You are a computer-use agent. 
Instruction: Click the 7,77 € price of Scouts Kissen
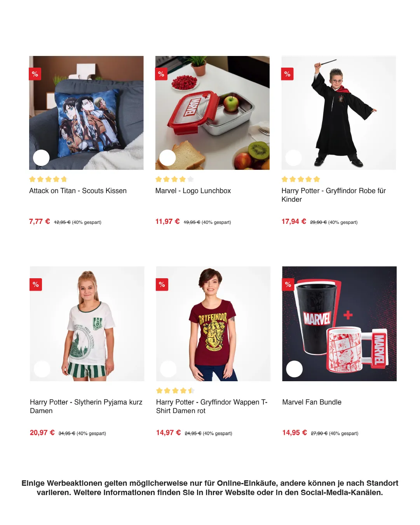click(40, 222)
